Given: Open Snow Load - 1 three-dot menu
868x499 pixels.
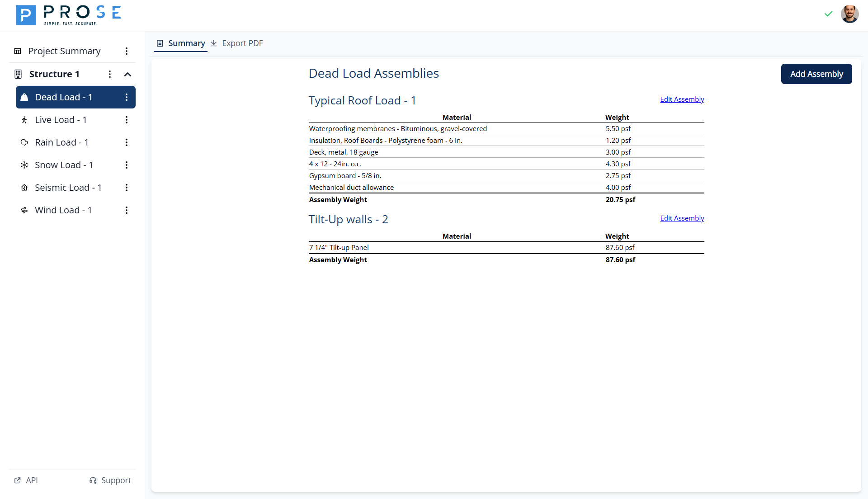Looking at the screenshot, I should point(127,165).
